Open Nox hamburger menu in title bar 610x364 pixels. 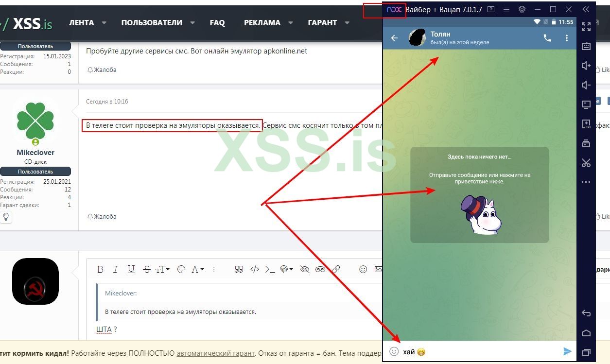point(506,9)
